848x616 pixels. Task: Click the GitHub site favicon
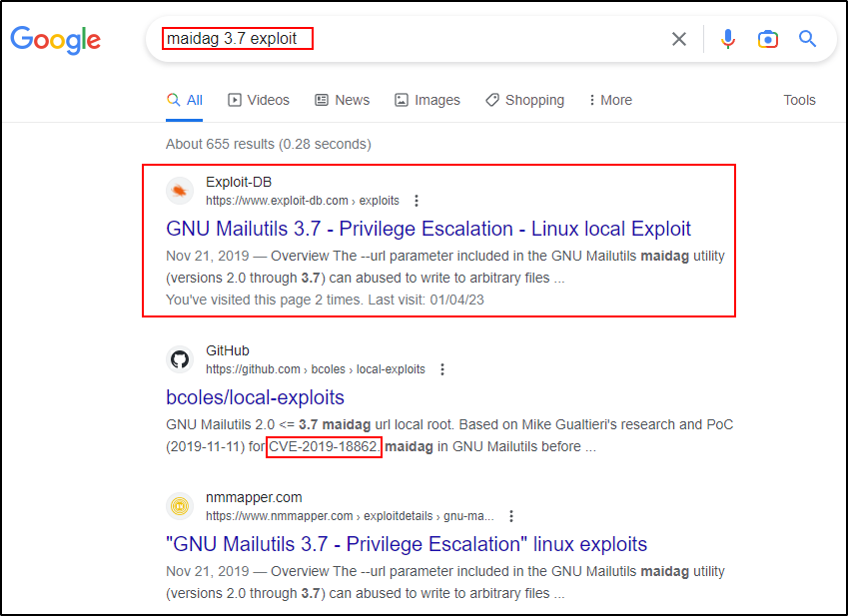pos(180,359)
